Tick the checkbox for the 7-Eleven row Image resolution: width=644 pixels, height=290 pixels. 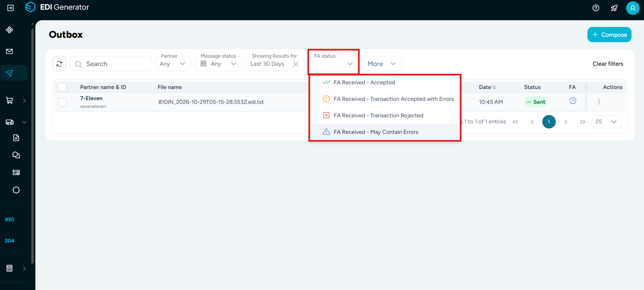click(62, 102)
